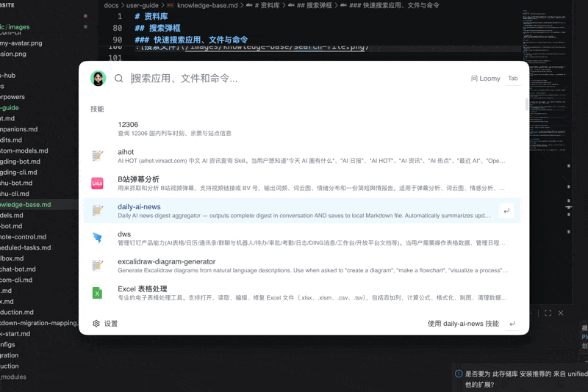Open eduled-tasks.md in the explorer
588x392 pixels.
coord(26,247)
